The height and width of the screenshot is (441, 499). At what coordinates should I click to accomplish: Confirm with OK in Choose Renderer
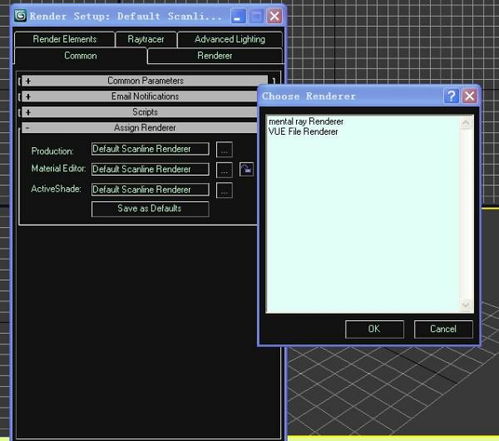click(374, 329)
